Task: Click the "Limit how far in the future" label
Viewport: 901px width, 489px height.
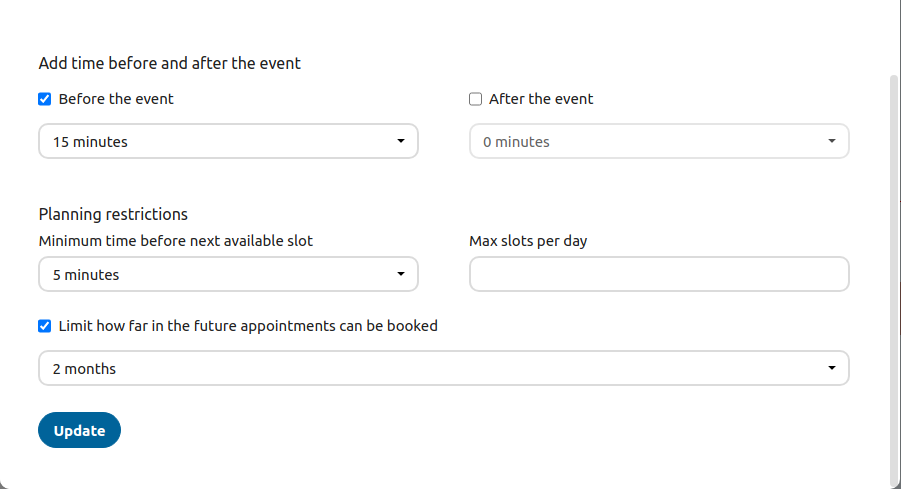Action: [248, 325]
